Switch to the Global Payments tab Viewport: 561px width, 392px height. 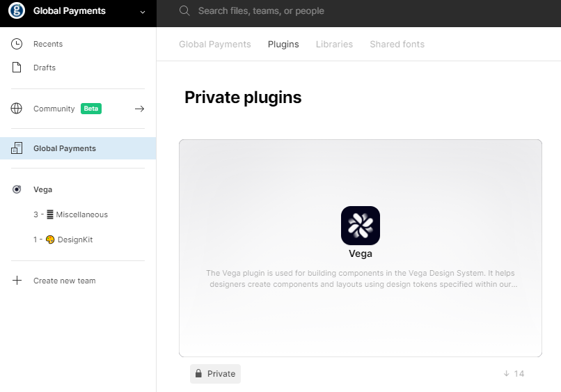214,44
